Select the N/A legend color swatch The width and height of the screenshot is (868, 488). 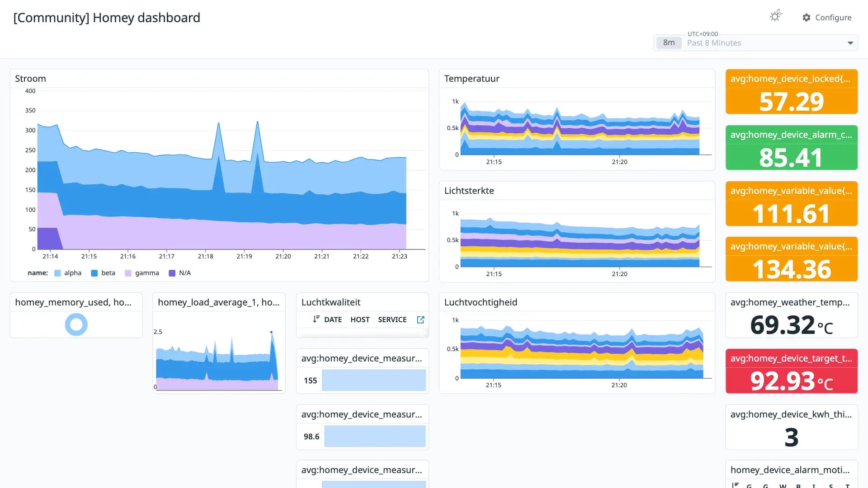click(x=172, y=273)
